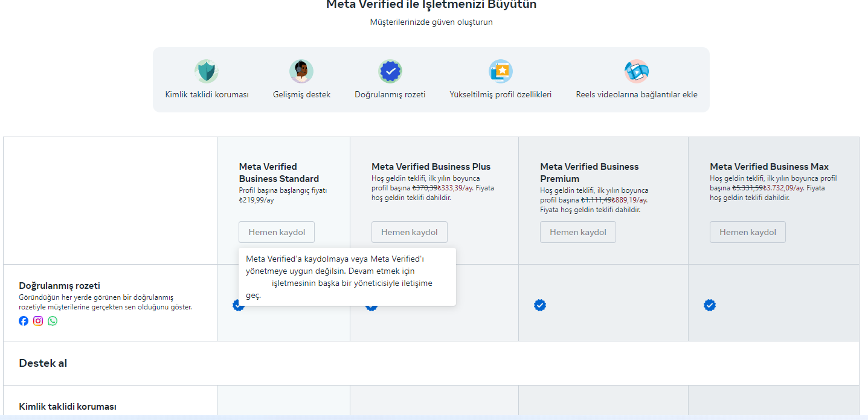
Task: Click the Destek al section heading
Action: coord(43,363)
